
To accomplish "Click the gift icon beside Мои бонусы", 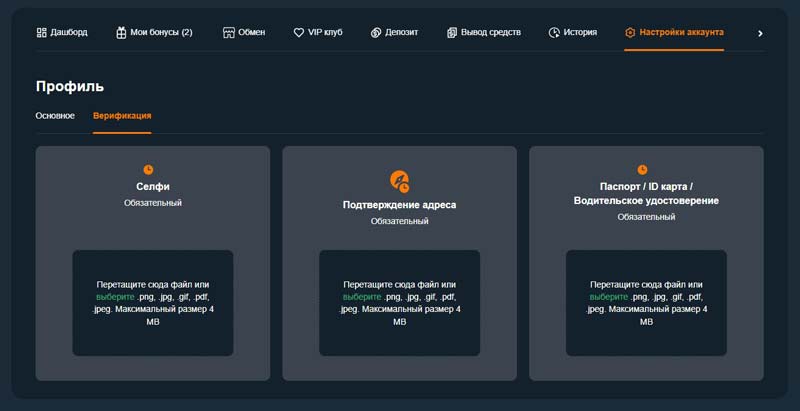I will tap(121, 33).
